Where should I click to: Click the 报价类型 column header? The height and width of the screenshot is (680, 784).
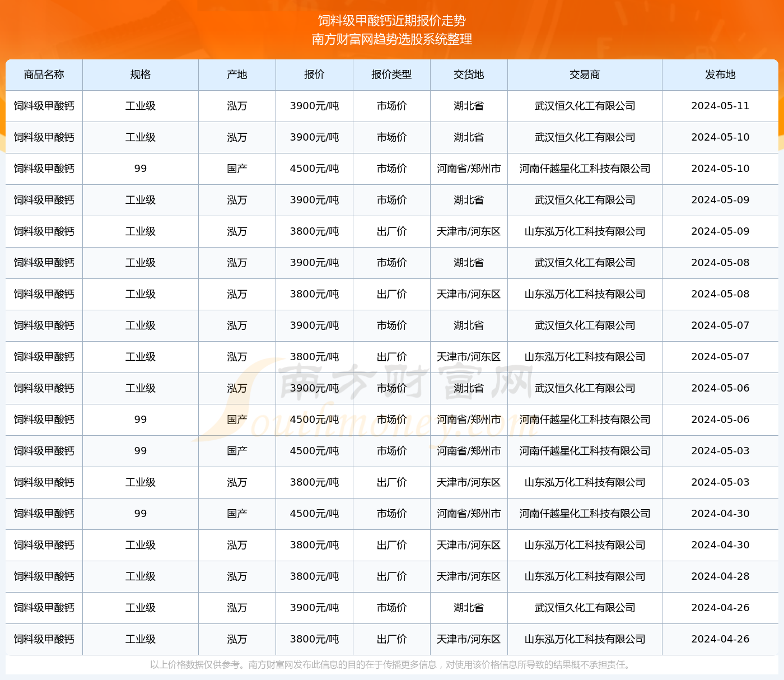click(x=391, y=74)
